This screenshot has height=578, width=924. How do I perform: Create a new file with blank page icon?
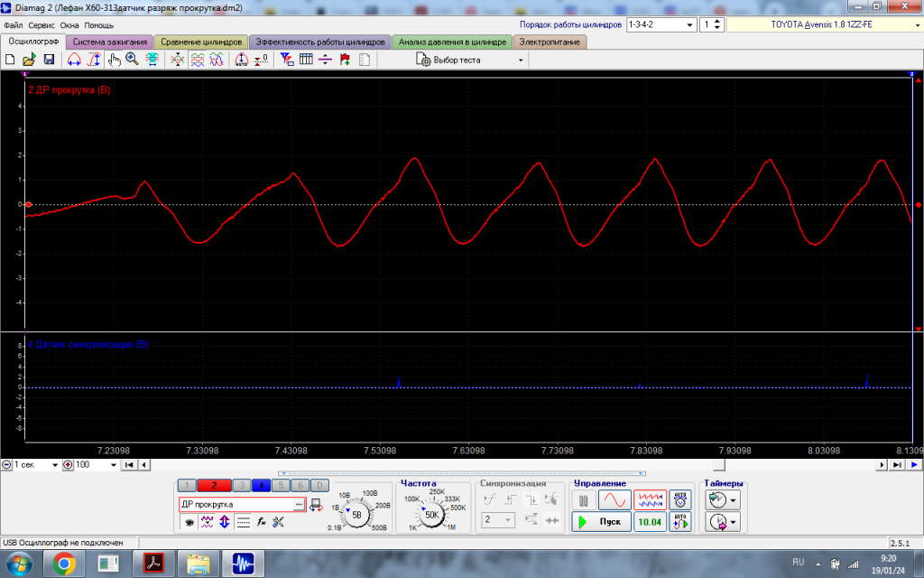(x=10, y=60)
